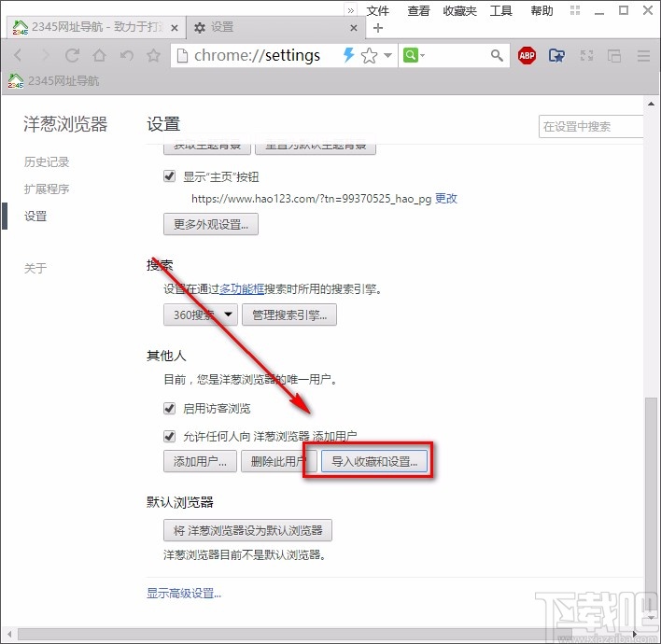
Task: Click 删除此用户 button
Action: pyautogui.click(x=278, y=461)
